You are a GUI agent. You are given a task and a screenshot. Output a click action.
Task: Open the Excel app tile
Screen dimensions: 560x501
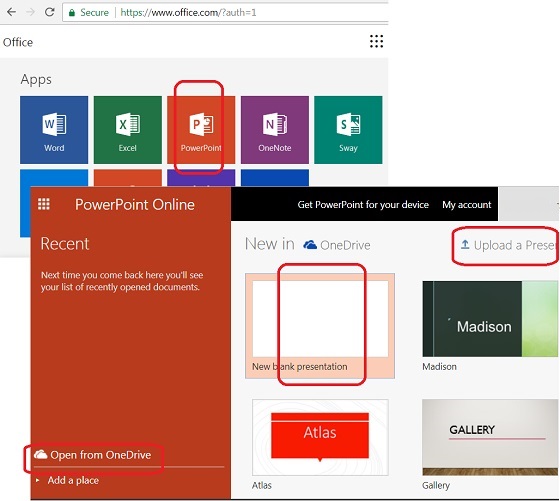(x=128, y=130)
